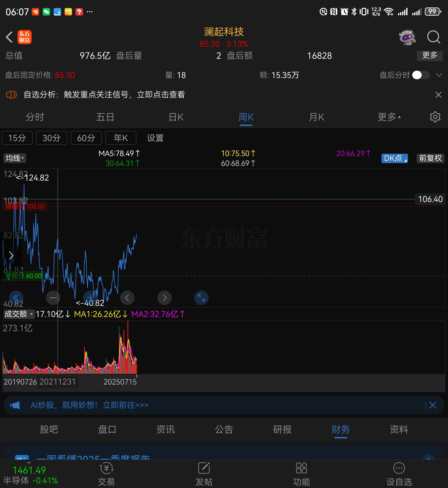Tap 设自选 add watchlist icon
Viewport: 448px width, 488px height.
(399, 474)
